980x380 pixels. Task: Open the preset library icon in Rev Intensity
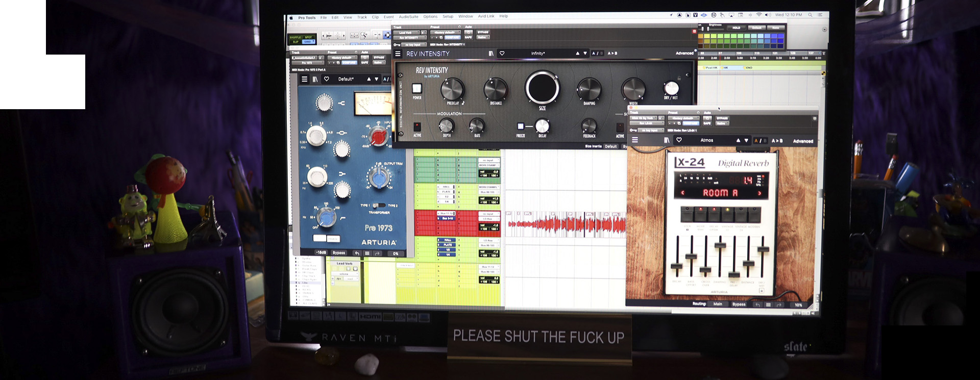[491, 54]
